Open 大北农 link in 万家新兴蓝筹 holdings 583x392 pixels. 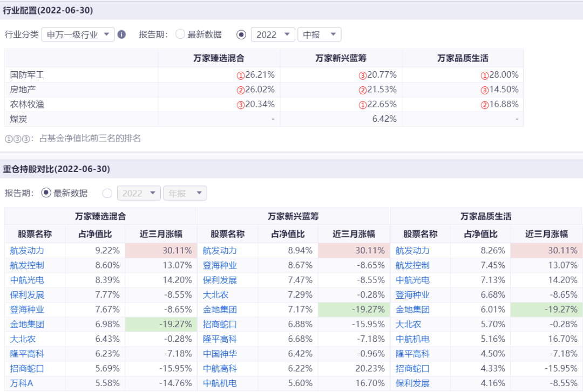[215, 295]
